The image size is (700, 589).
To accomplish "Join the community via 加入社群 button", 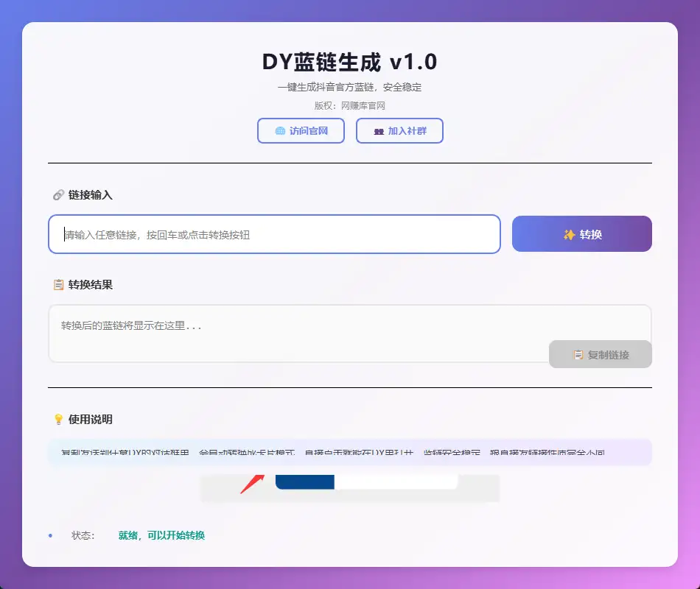I will coord(399,130).
